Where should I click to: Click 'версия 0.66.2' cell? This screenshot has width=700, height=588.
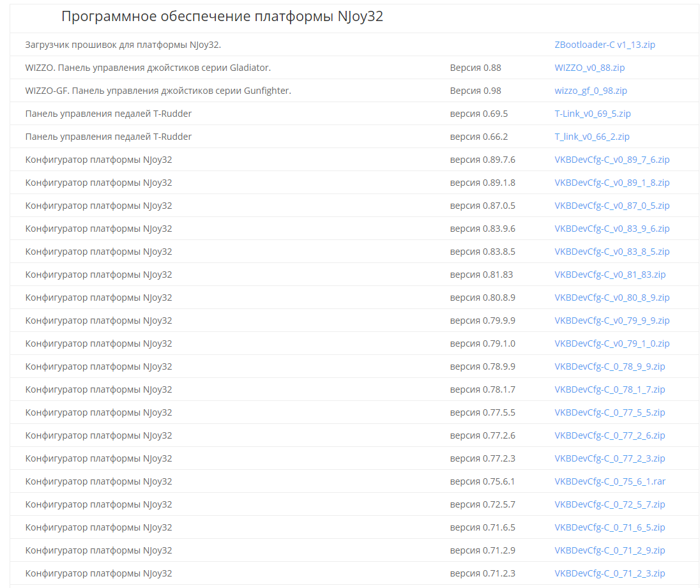[478, 137]
